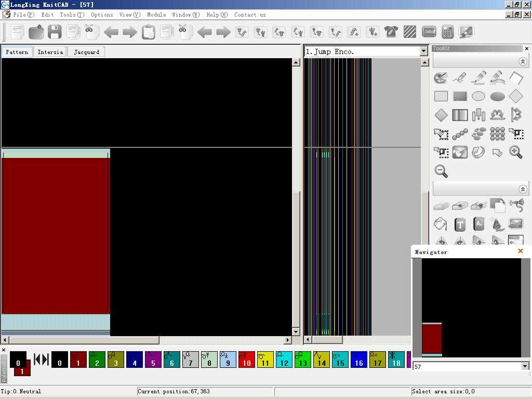Click the diagonal hatched pattern toolbar icon
Screen dimensions: 532x399
(x=410, y=32)
